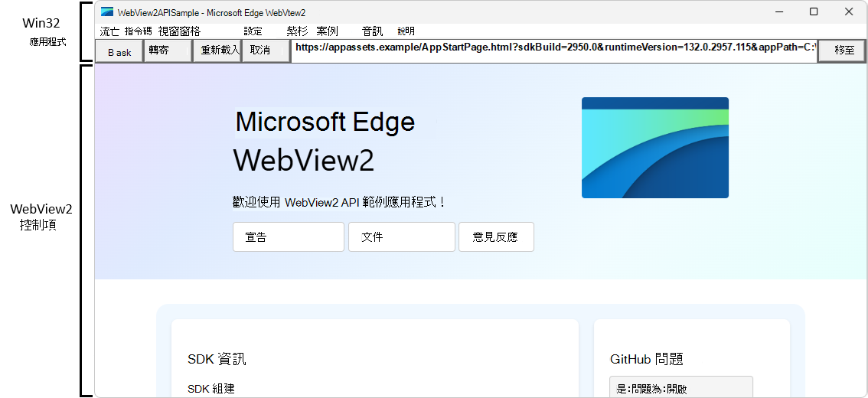Open the 案例 menu
The image size is (868, 398).
327,31
